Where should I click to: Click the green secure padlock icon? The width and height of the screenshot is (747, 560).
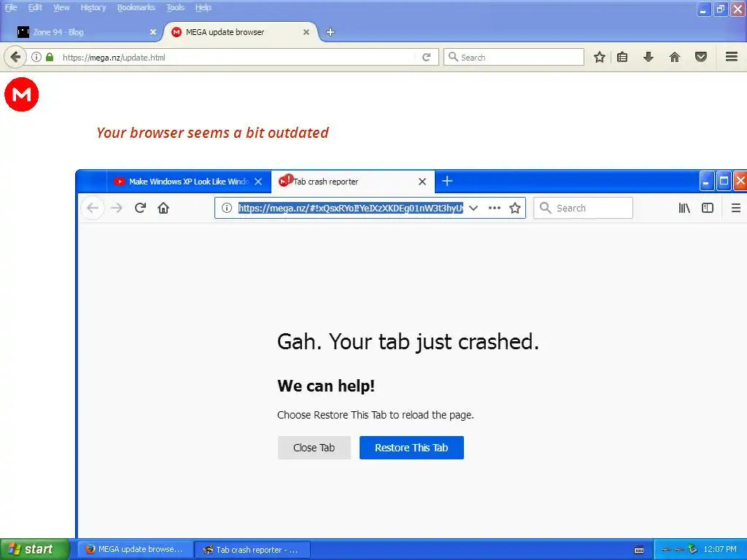(50, 57)
